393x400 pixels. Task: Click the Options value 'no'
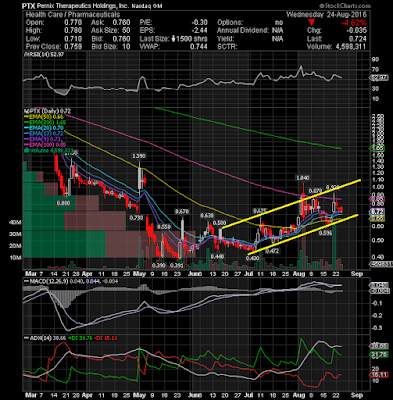279,23
